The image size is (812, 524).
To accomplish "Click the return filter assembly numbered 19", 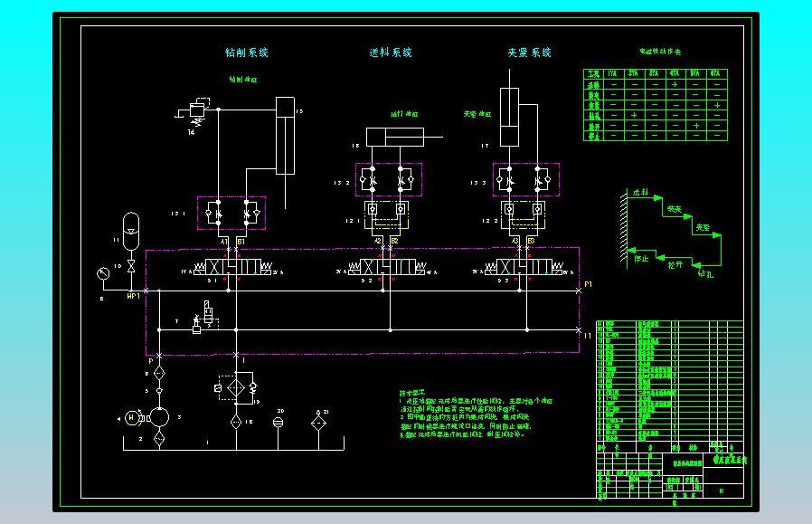I will (x=237, y=386).
